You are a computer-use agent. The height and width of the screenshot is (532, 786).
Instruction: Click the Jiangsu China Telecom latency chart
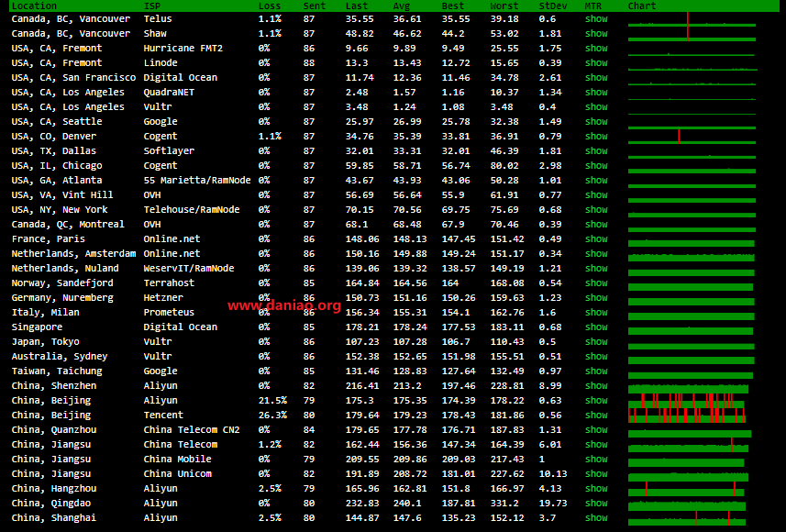(688, 445)
